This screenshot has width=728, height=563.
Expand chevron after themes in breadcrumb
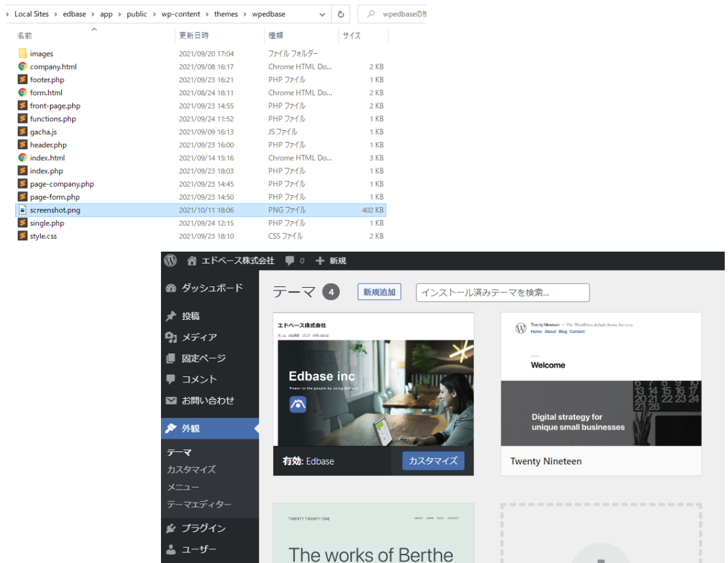click(244, 14)
